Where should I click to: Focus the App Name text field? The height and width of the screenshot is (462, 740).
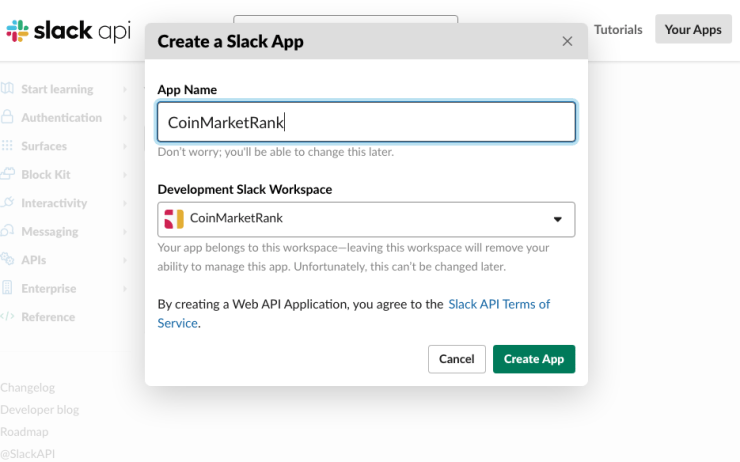(x=366, y=122)
